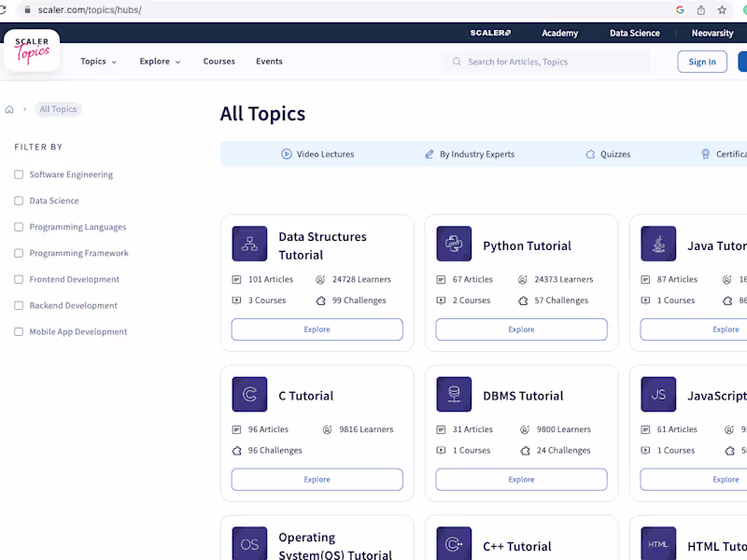
Task: Click the Operating System OS icon
Action: click(249, 543)
